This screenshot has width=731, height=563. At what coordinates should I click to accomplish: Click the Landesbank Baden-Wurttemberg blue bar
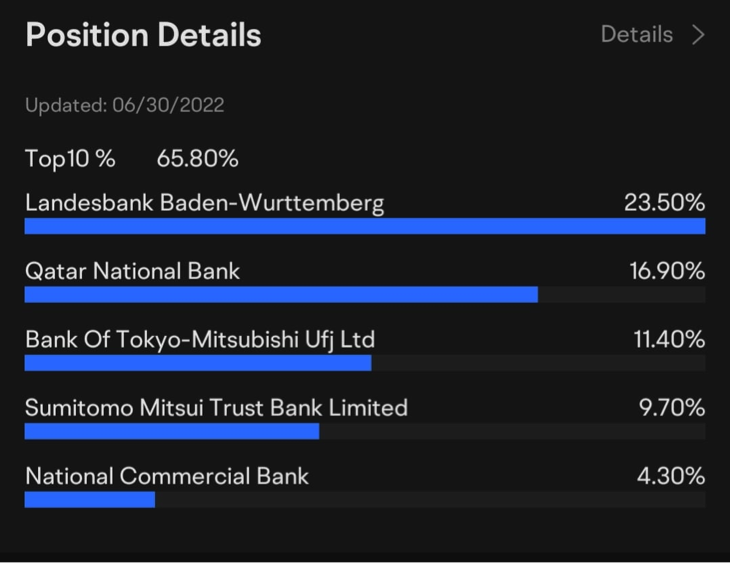coord(365,226)
